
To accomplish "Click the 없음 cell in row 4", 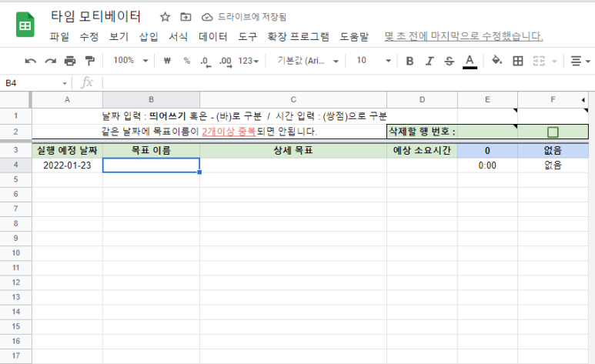I will 553,165.
